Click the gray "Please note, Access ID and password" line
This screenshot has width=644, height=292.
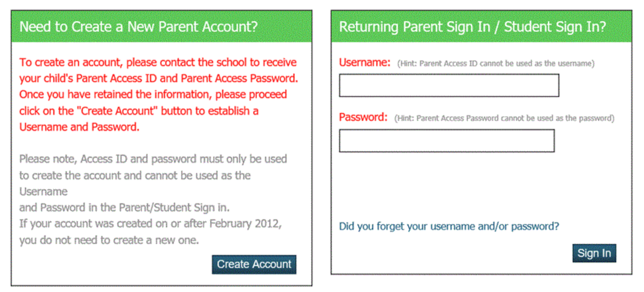[x=153, y=159]
